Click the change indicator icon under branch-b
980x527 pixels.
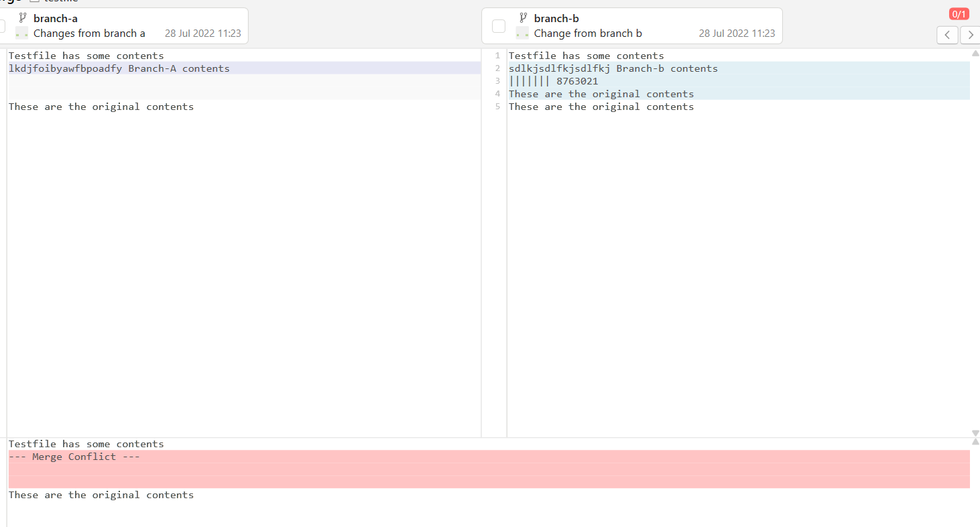pyautogui.click(x=522, y=33)
